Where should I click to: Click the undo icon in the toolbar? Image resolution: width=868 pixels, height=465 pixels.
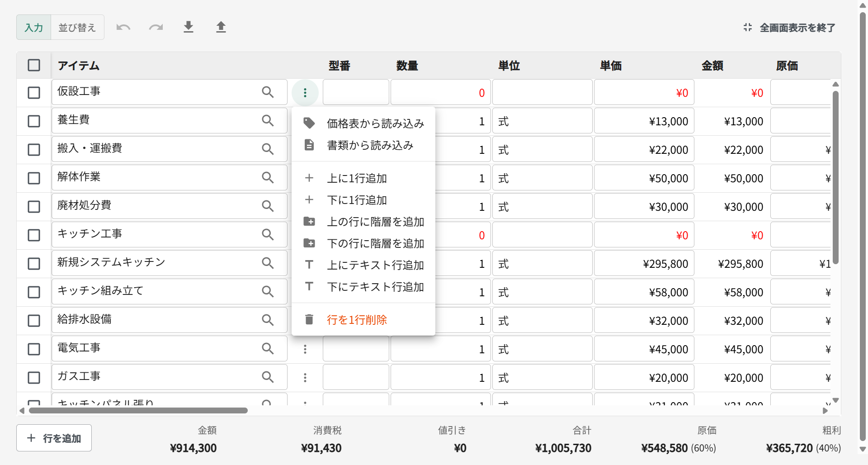pyautogui.click(x=123, y=27)
